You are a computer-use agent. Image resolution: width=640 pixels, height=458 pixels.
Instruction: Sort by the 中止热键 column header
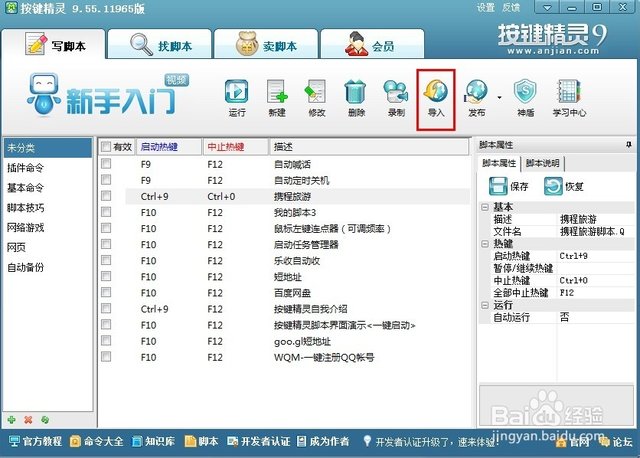[x=236, y=147]
